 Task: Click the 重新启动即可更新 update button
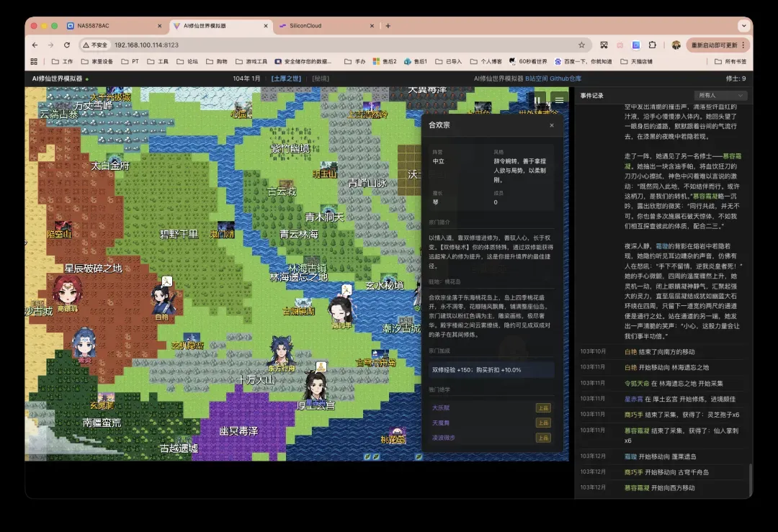pyautogui.click(x=713, y=45)
